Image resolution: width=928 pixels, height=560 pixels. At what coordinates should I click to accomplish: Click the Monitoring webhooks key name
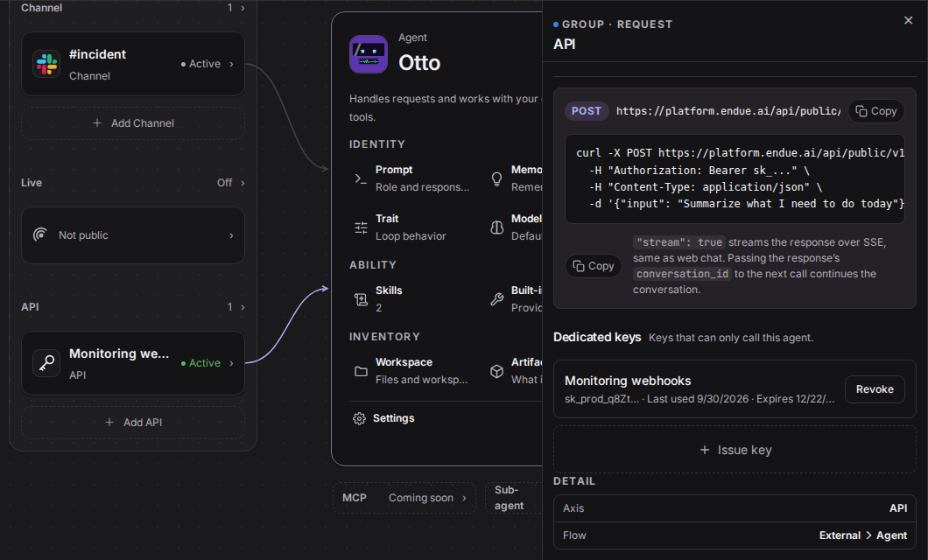click(628, 381)
